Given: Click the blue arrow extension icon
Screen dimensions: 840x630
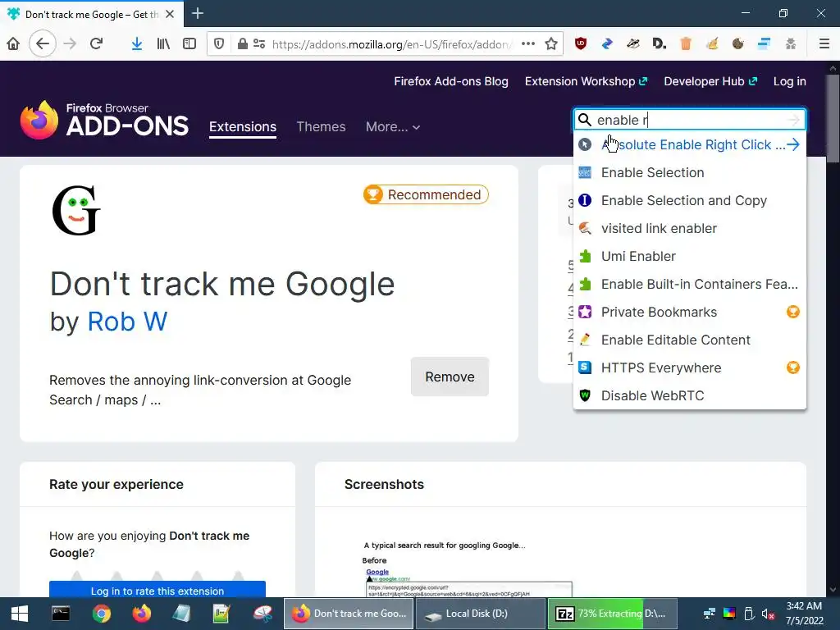Looking at the screenshot, I should point(607,44).
